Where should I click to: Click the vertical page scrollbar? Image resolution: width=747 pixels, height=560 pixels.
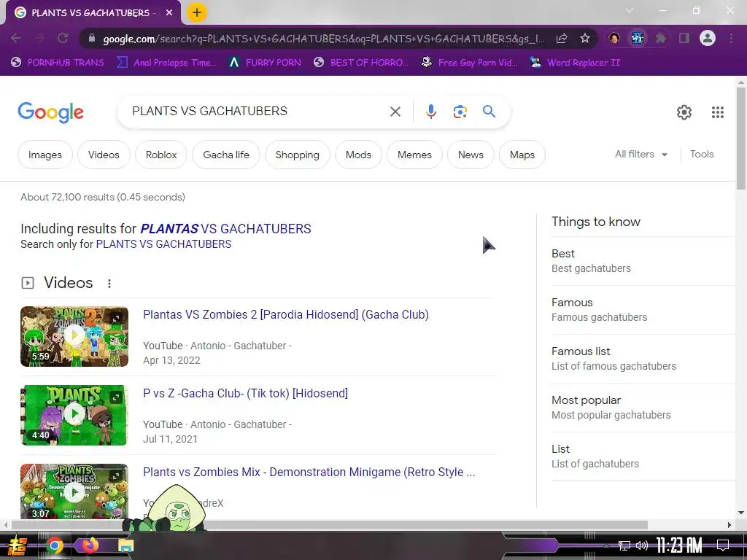coord(741,138)
